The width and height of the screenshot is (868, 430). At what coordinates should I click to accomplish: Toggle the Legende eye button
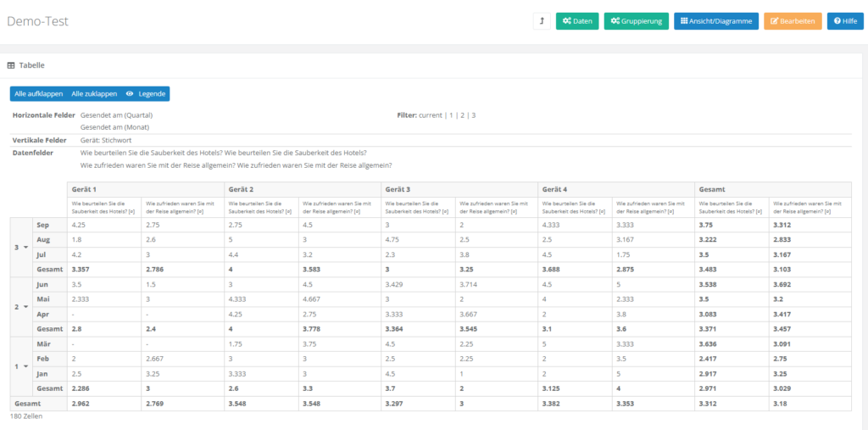click(145, 94)
